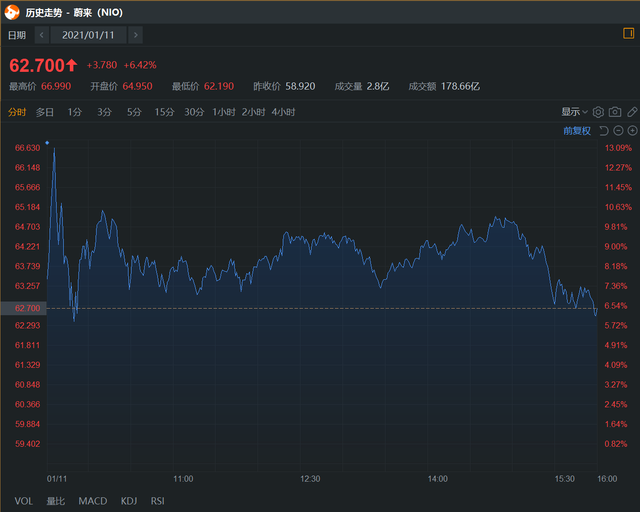This screenshot has height=512, width=640.
Task: Go to next date with right arrow
Action: pos(137,35)
